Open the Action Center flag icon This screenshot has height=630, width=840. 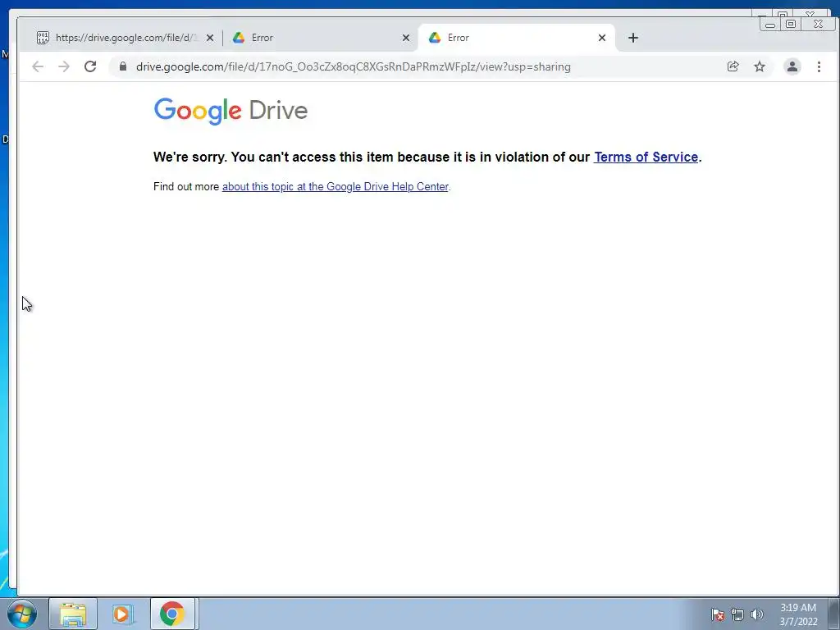tap(718, 614)
